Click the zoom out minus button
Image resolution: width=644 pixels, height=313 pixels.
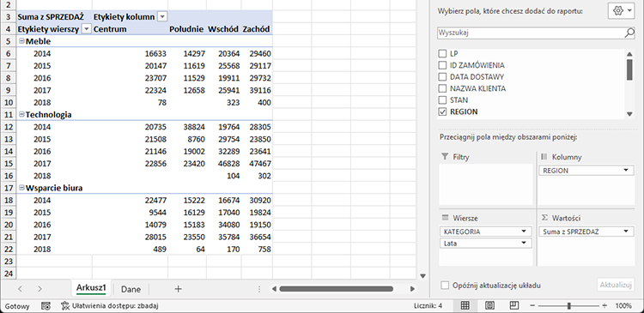[x=532, y=305]
